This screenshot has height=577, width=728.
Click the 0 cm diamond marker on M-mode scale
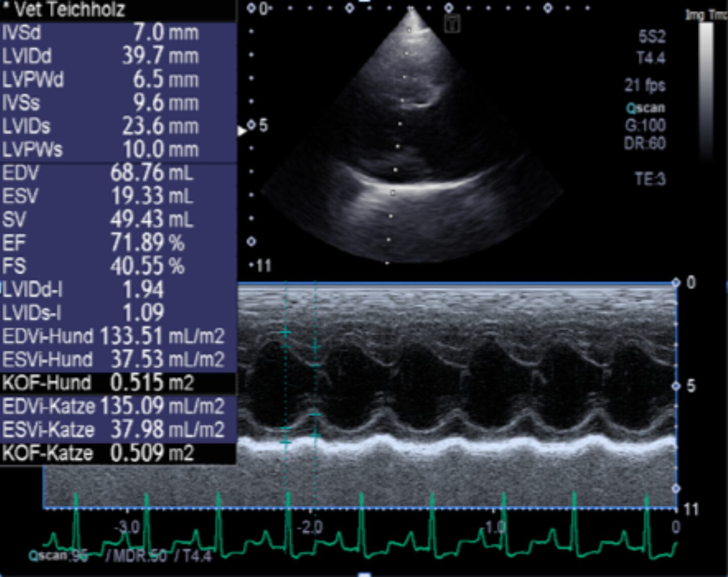676,283
